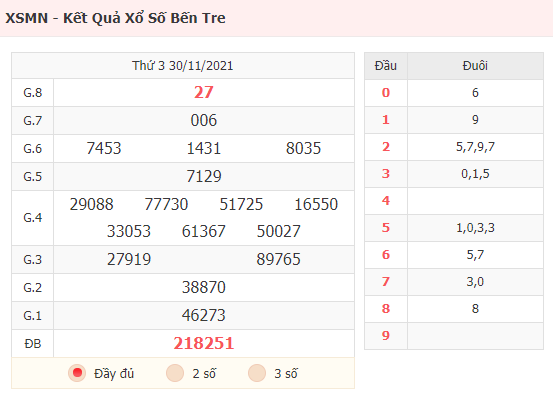The image size is (553, 397).
Task: Select the "Đầy đủ" radio option
Action: [77, 373]
